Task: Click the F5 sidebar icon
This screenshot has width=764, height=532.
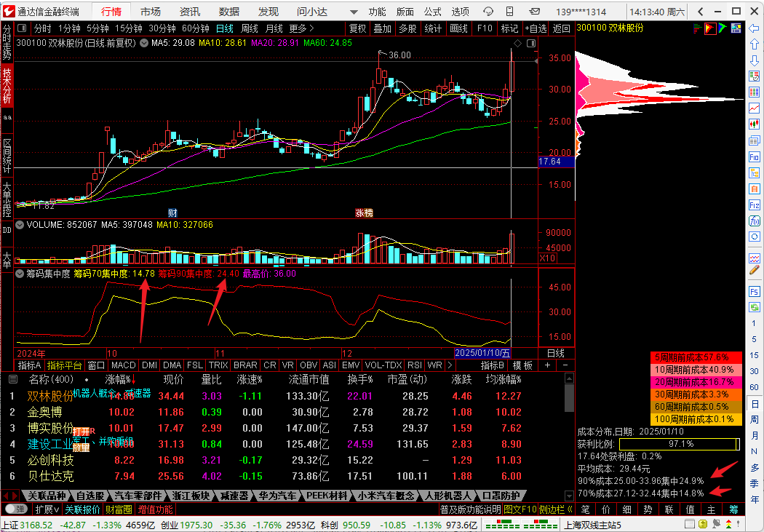Action: (x=755, y=292)
